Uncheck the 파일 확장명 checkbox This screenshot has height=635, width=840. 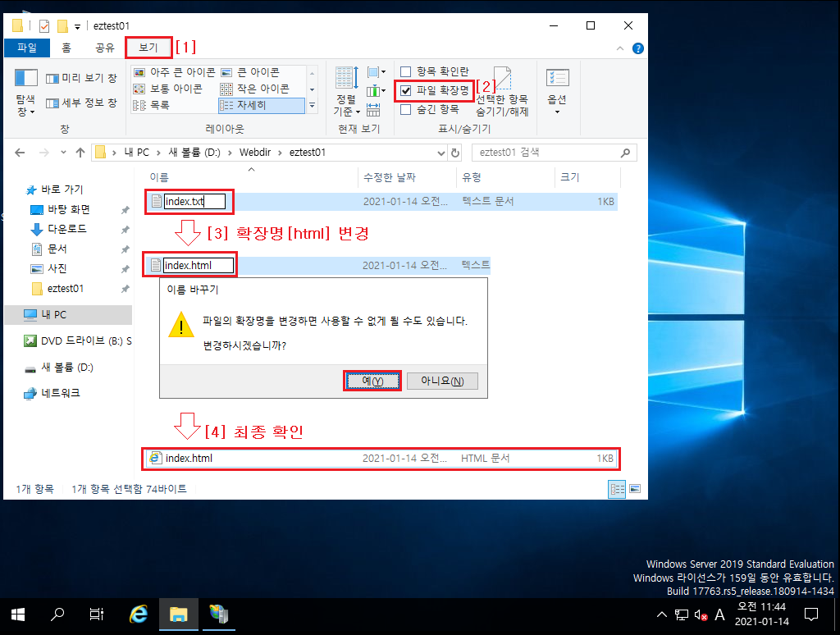[406, 90]
